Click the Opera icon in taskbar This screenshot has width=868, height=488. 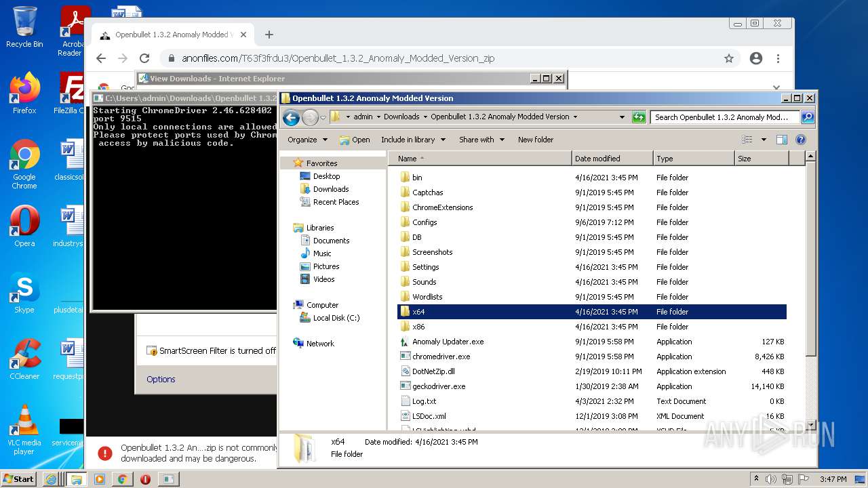coord(145,479)
